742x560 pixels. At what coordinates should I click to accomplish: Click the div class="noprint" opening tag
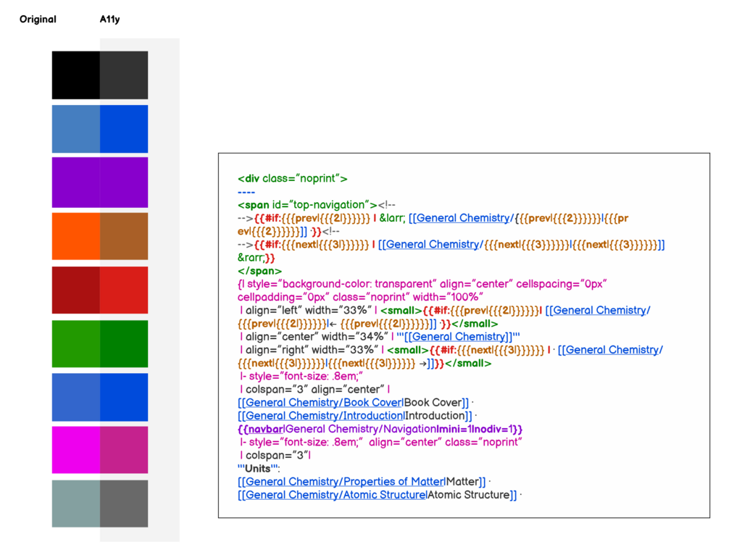click(x=293, y=179)
